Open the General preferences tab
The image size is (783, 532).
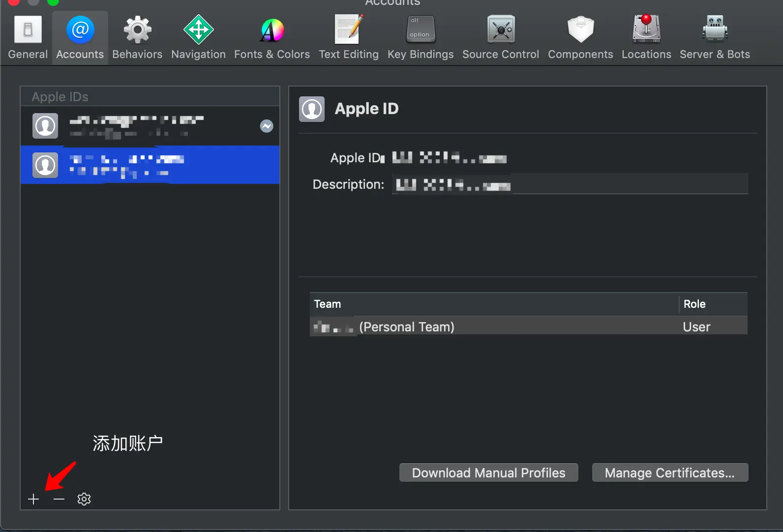(x=28, y=37)
